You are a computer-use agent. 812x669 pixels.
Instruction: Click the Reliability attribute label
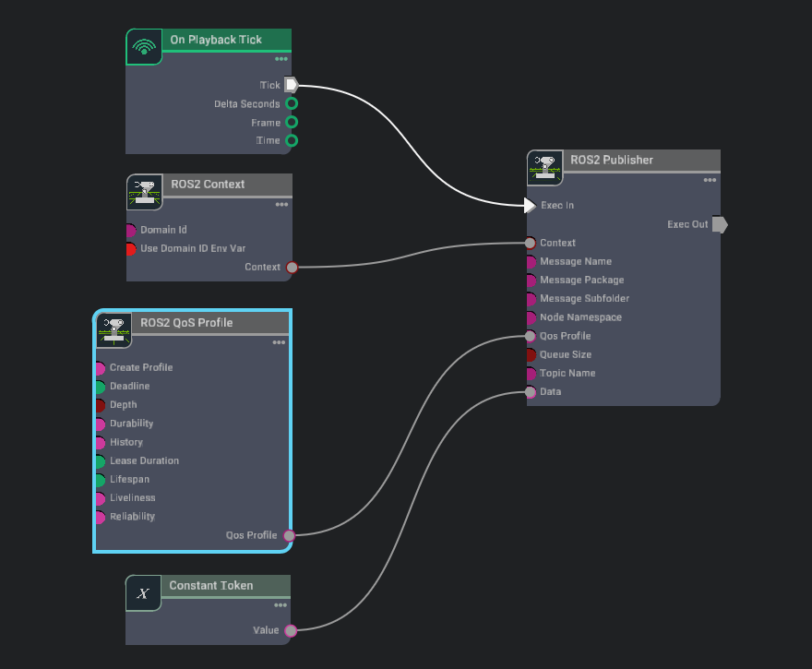pyautogui.click(x=132, y=517)
